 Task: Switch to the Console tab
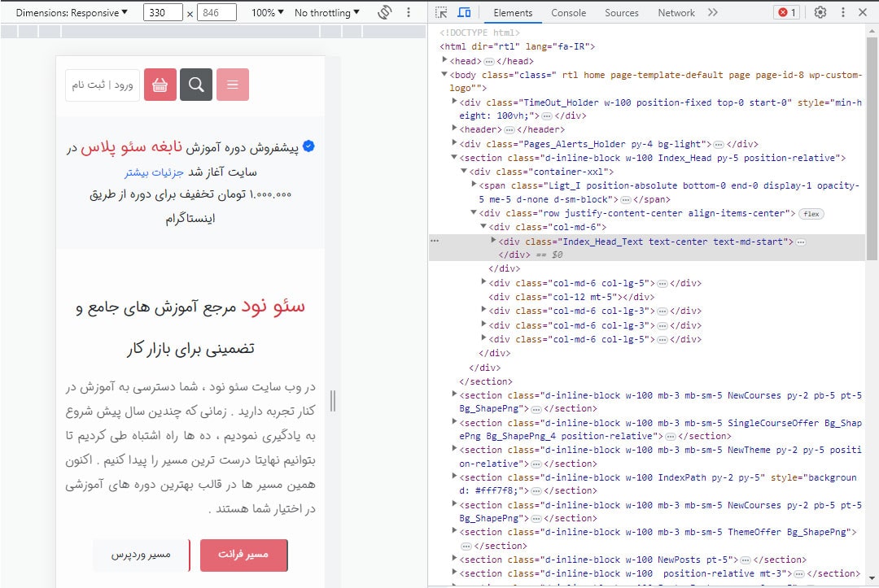point(568,12)
